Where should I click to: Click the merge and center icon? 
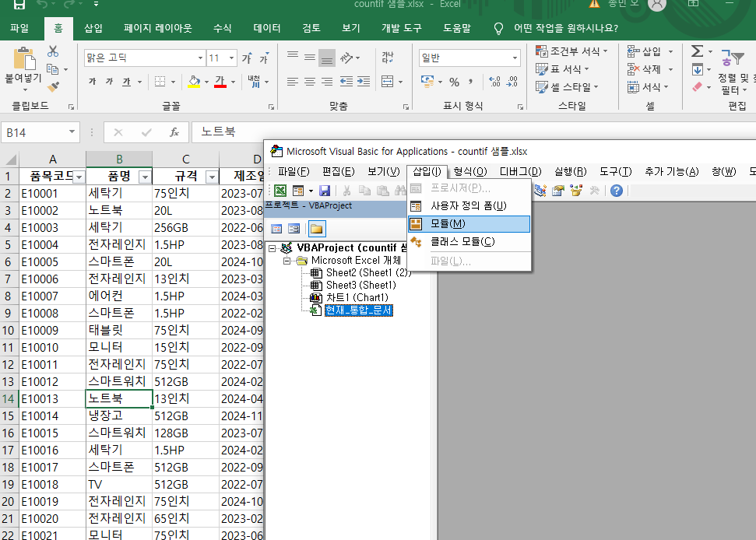click(x=388, y=82)
